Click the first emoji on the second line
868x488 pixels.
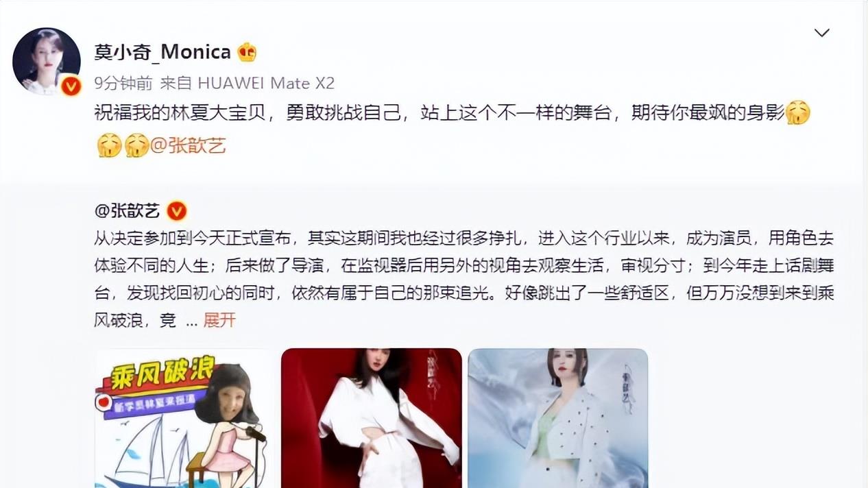(110, 145)
